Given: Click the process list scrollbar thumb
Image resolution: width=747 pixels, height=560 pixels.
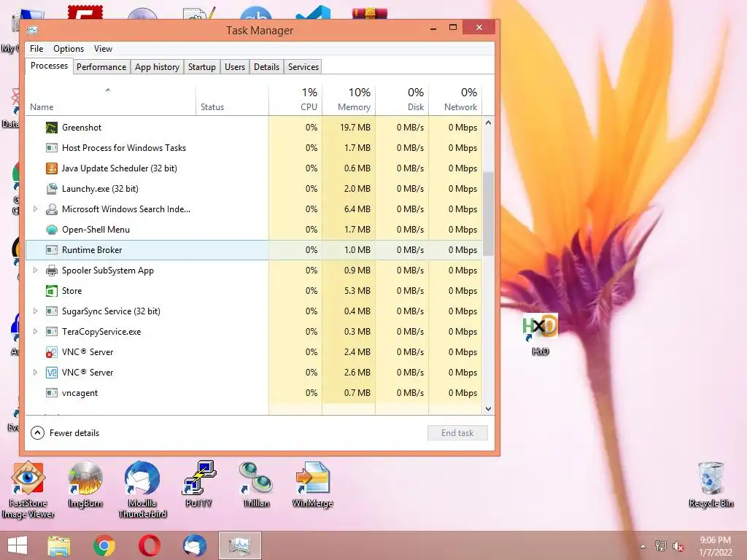Looking at the screenshot, I should click(488, 214).
